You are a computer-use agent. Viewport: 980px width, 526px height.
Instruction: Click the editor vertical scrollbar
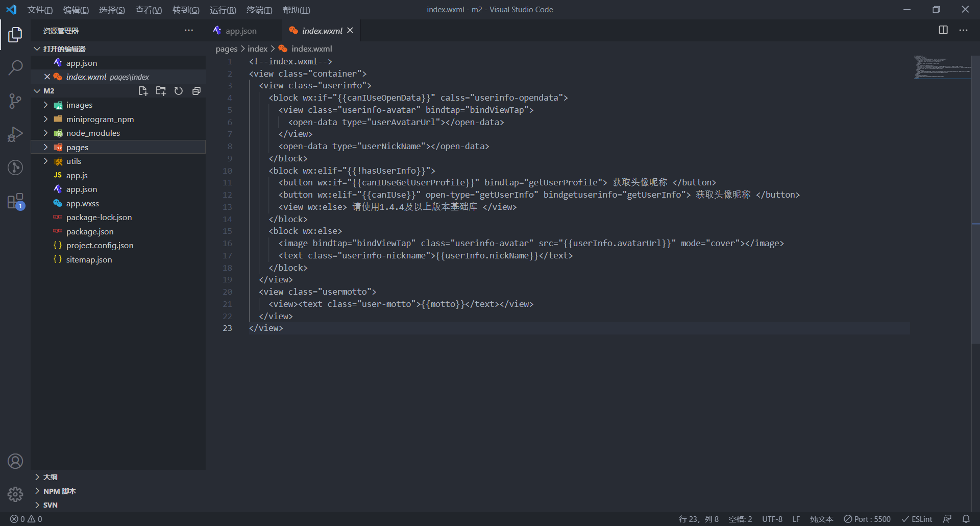pos(975,199)
